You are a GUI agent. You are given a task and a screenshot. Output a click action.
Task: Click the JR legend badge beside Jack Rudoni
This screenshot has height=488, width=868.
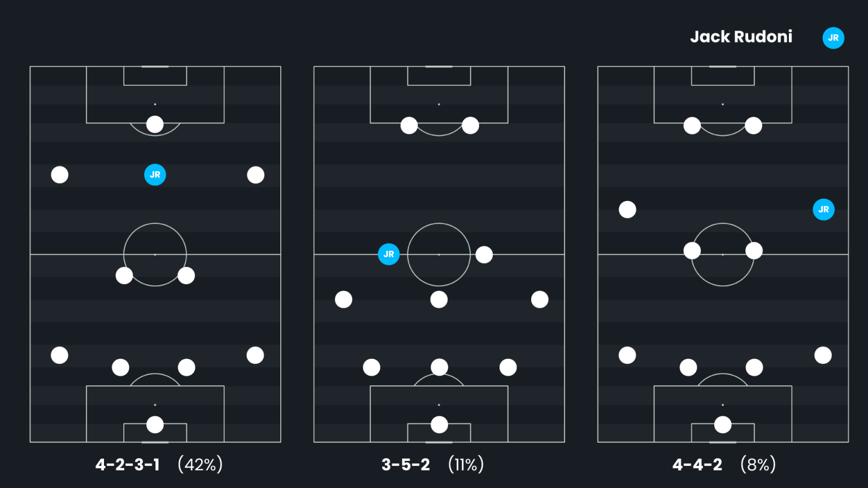coord(833,38)
